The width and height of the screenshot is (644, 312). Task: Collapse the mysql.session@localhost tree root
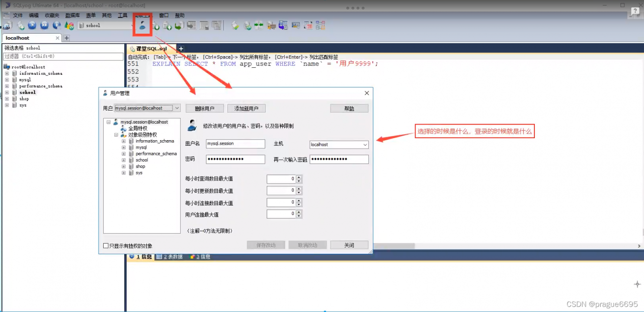(x=109, y=122)
